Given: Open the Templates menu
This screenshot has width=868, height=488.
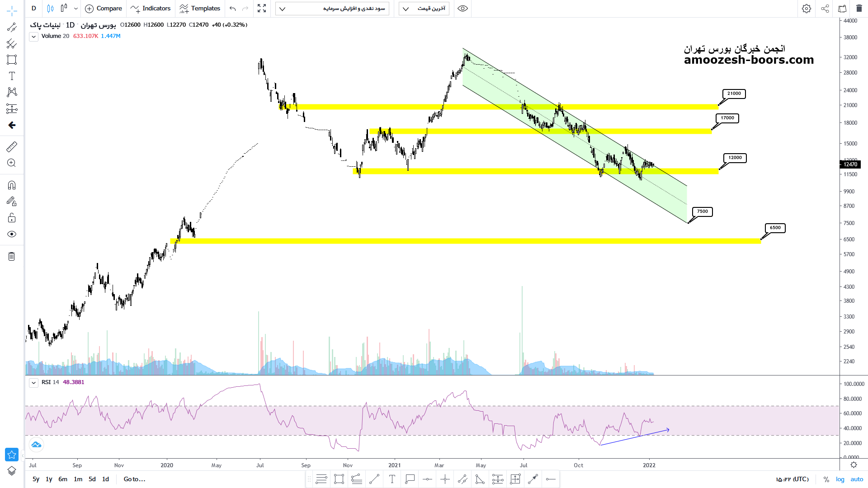Looking at the screenshot, I should tap(200, 9).
